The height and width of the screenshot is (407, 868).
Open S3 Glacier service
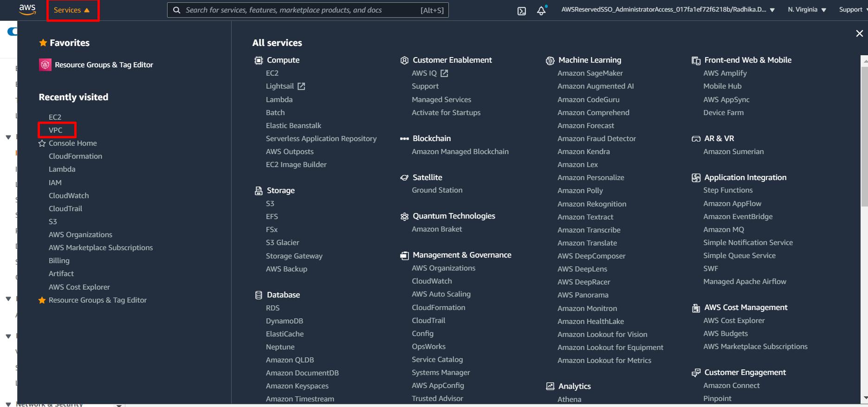[x=282, y=243]
